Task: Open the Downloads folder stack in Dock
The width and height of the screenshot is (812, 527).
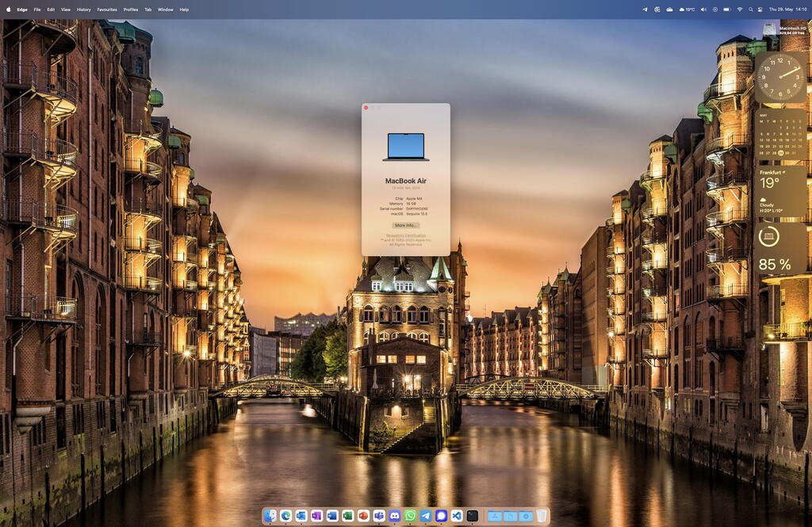Action: point(526,516)
